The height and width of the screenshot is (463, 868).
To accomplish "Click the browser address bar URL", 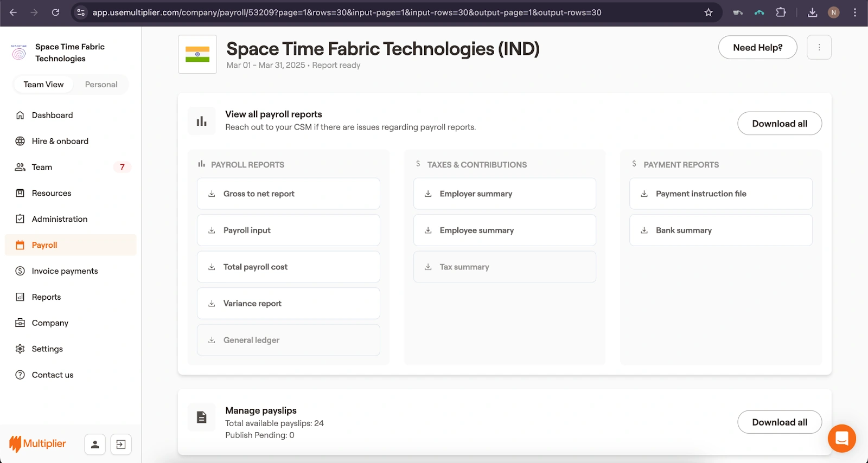I will tap(347, 12).
